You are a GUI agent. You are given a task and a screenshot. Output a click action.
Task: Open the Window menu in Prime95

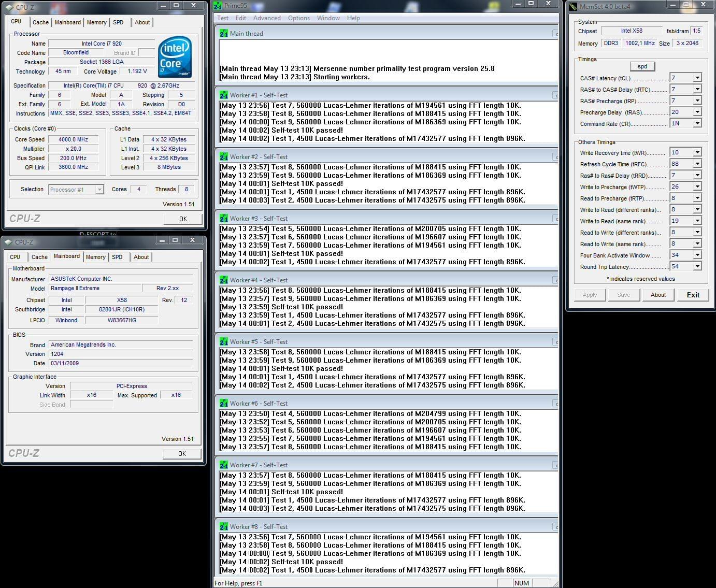point(328,18)
